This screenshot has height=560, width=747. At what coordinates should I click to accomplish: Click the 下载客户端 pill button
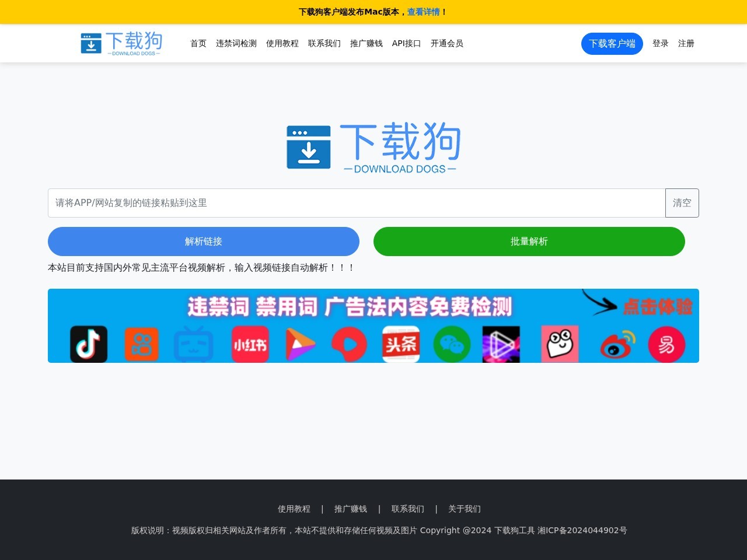(612, 43)
